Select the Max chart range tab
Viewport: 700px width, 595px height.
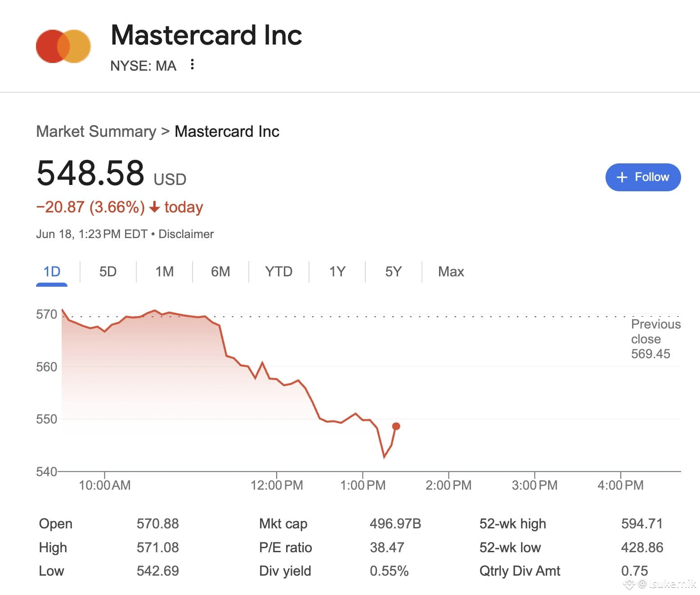[451, 271]
